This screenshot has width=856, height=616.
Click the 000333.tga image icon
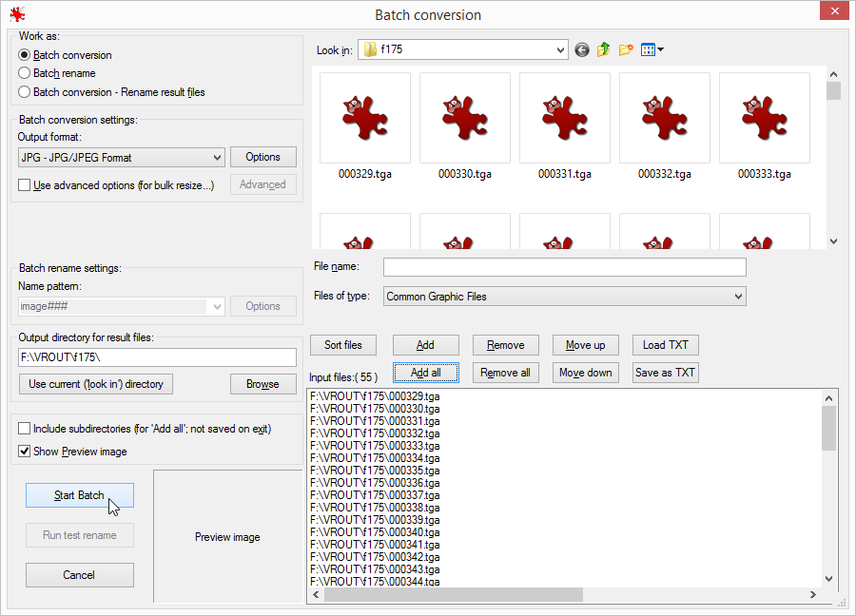coord(765,119)
